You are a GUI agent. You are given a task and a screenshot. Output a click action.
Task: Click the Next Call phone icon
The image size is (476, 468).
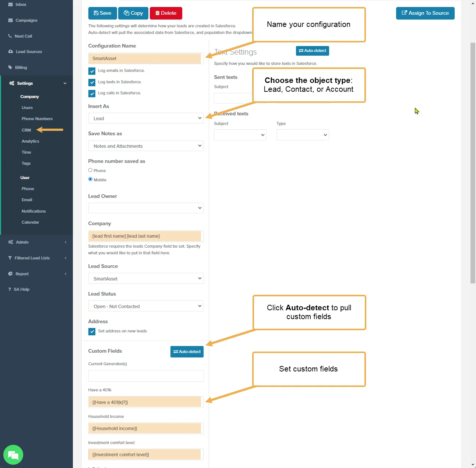10,36
